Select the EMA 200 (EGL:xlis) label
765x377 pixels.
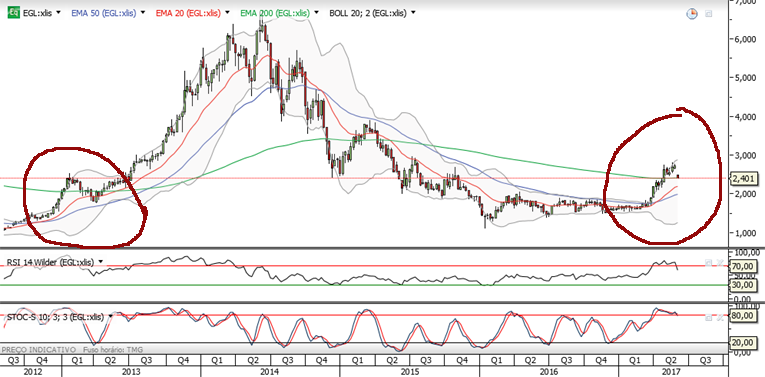pos(275,13)
